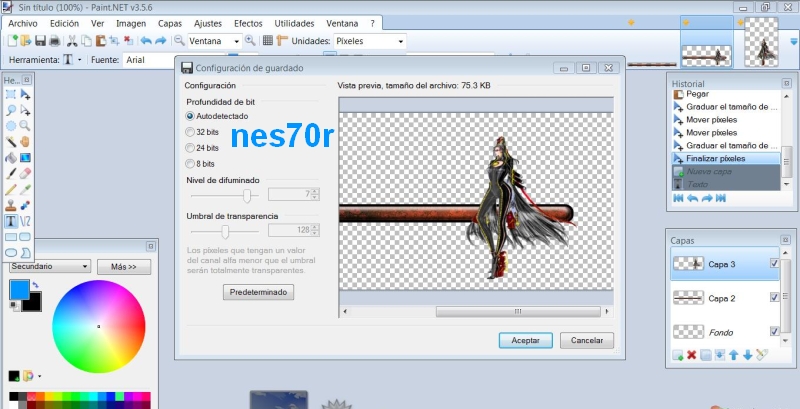Move layer up with blue arrow

(734, 355)
